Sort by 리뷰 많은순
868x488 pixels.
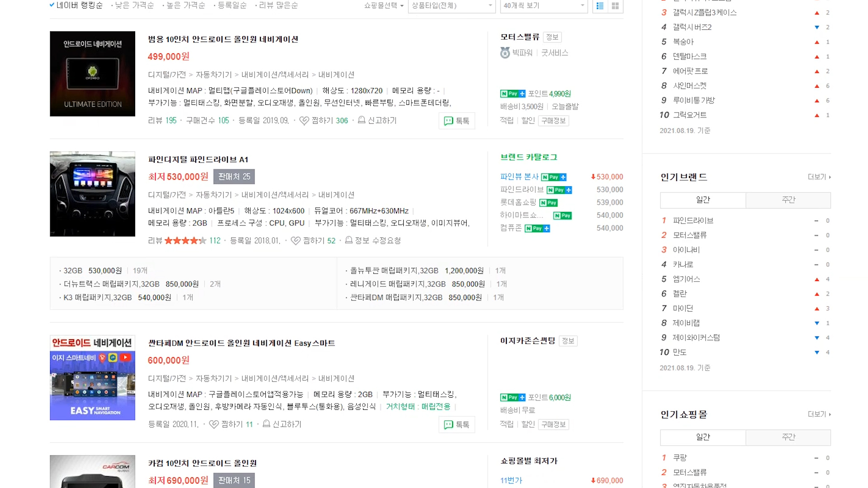pos(278,5)
